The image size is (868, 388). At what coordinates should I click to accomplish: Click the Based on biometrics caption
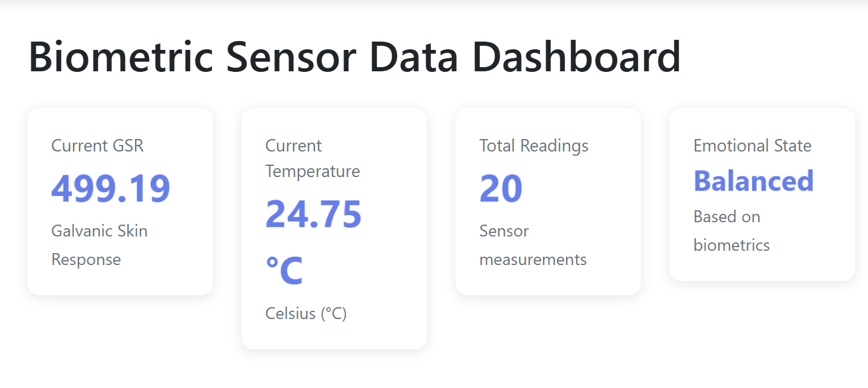pyautogui.click(x=731, y=231)
